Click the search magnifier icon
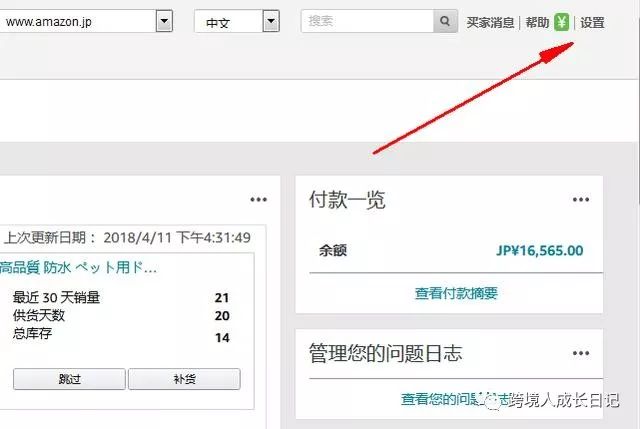Viewport: 640px width, 429px height. coord(446,21)
